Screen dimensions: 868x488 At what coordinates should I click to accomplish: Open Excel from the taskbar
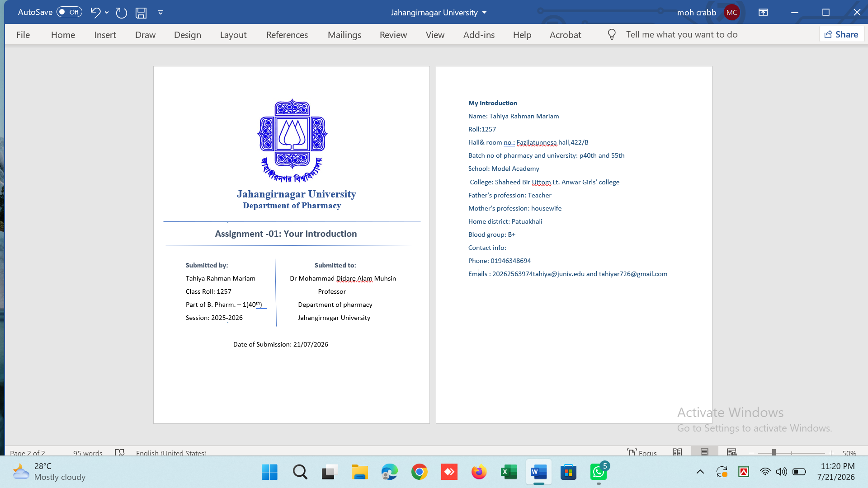click(509, 472)
